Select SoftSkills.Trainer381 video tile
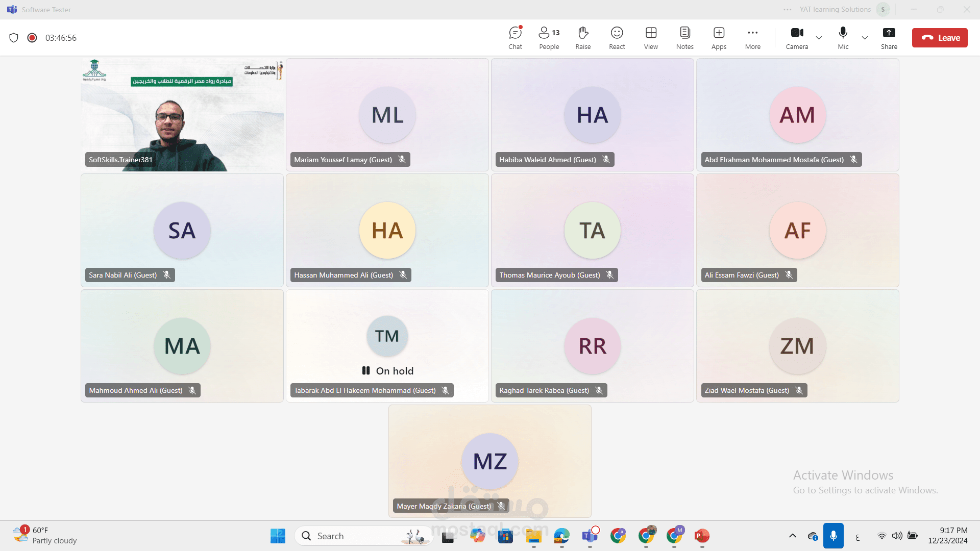Image resolution: width=980 pixels, height=551 pixels. pyautogui.click(x=182, y=115)
